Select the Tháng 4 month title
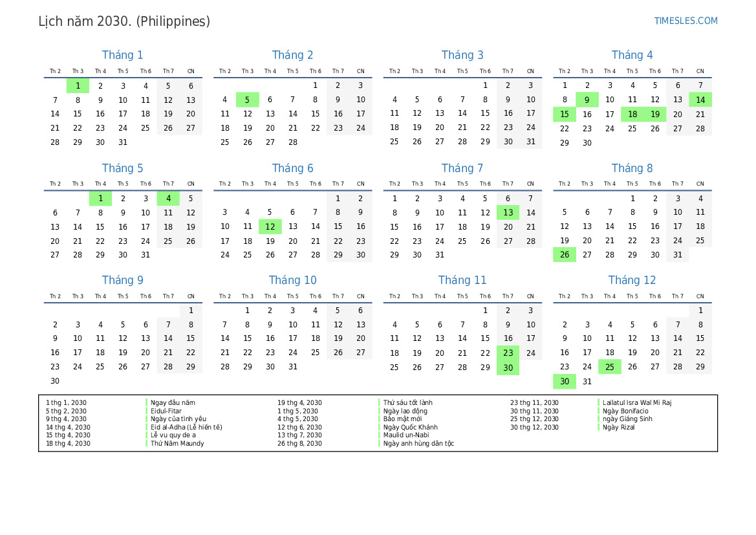The width and height of the screenshot is (756, 535). point(632,55)
